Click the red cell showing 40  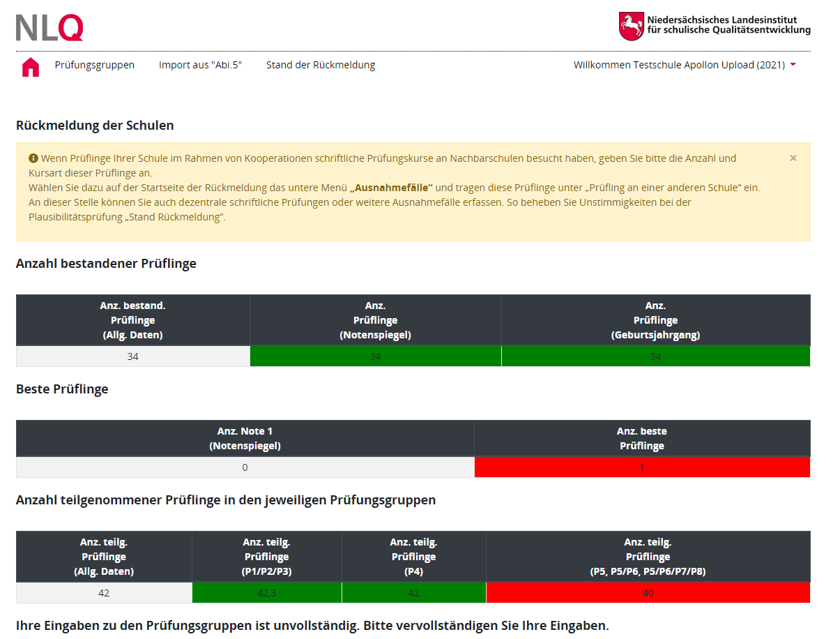[x=648, y=593]
